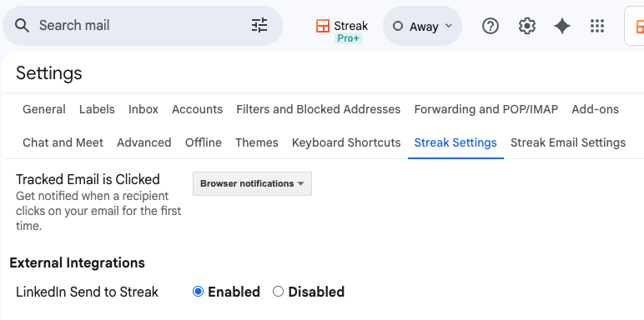The width and height of the screenshot is (644, 320).
Task: Open Gemini sparkle icon
Action: (562, 27)
